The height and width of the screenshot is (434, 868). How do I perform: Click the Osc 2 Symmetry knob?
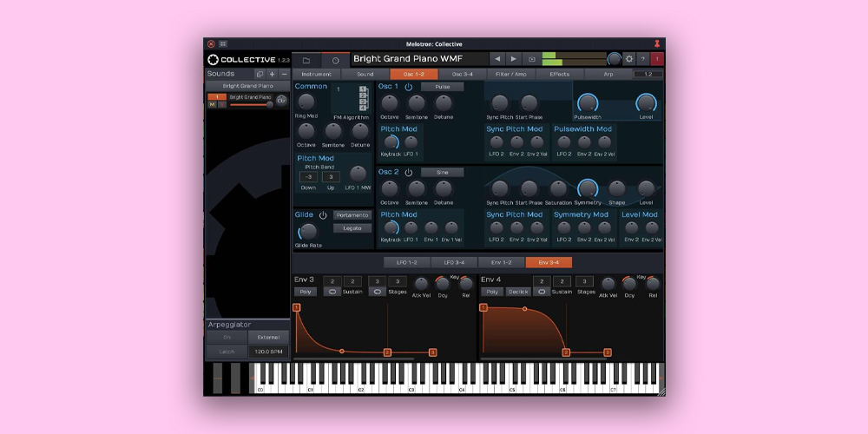click(588, 188)
